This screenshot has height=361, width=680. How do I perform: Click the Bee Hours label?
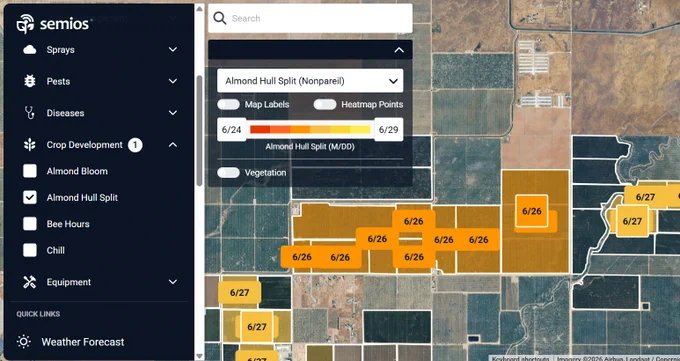point(68,224)
